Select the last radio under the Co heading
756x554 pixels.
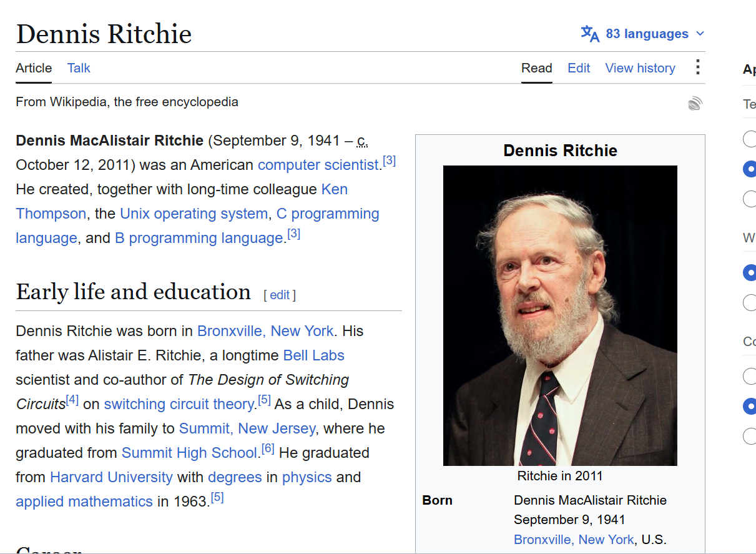point(750,436)
